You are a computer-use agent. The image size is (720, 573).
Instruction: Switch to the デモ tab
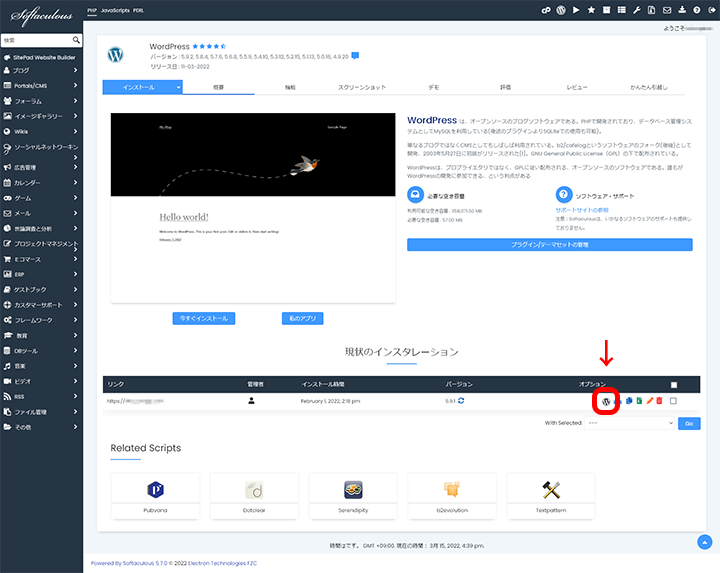(x=433, y=87)
